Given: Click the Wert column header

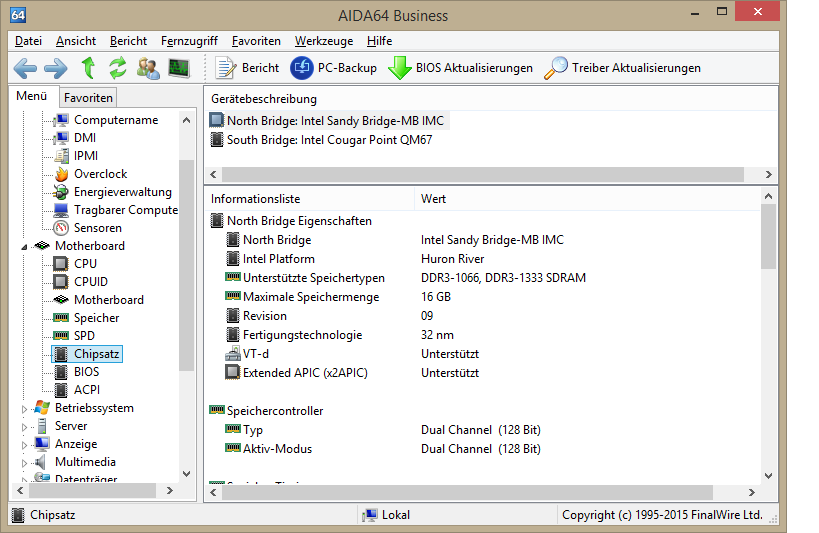Looking at the screenshot, I should tap(588, 199).
